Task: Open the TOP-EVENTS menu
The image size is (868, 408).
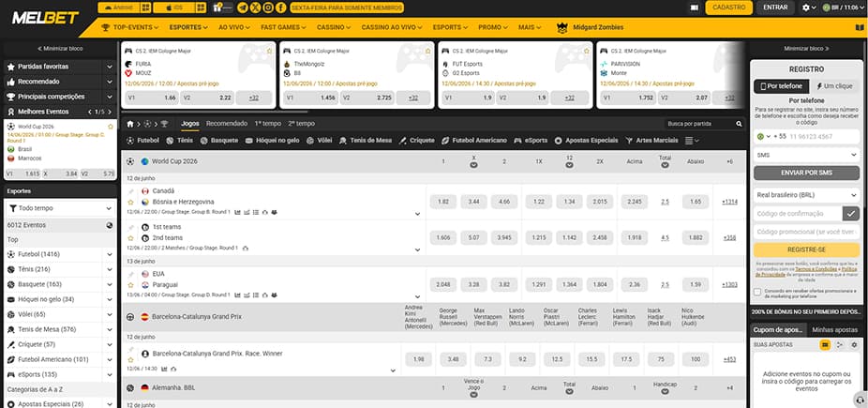Action: [x=130, y=27]
